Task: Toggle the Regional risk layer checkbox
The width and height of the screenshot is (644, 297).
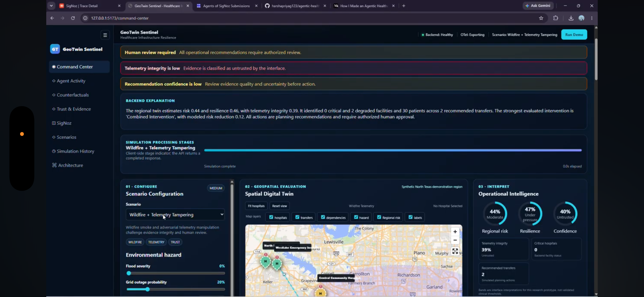Action: click(x=379, y=217)
